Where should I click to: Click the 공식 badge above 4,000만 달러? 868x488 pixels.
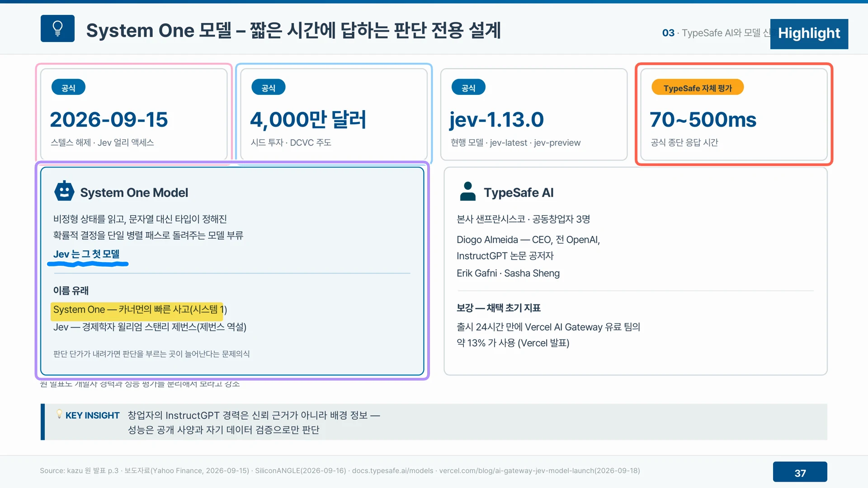[x=268, y=88]
